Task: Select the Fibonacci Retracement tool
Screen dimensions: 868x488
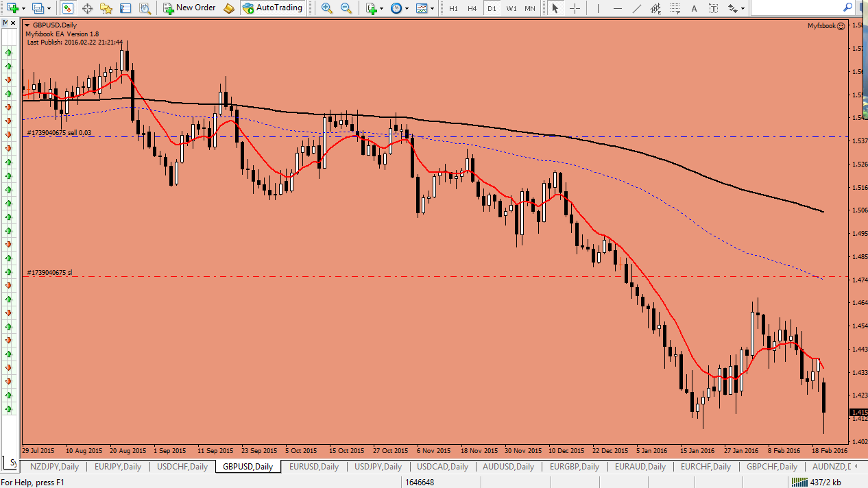Action: [x=675, y=8]
